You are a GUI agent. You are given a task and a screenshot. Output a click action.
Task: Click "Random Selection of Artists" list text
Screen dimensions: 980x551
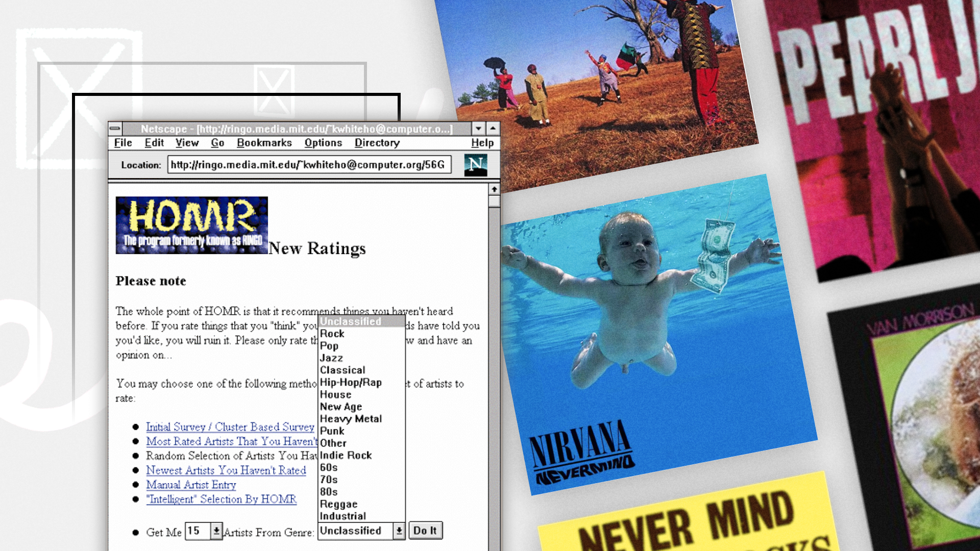(x=232, y=456)
